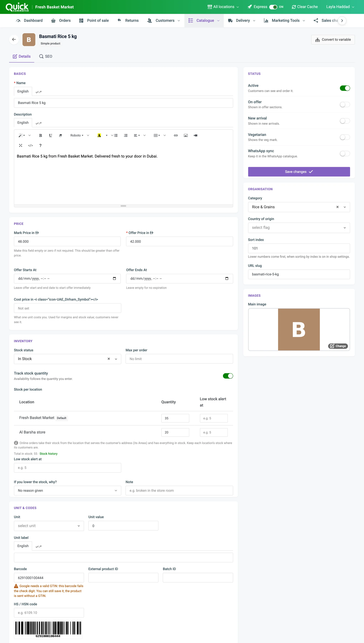The width and height of the screenshot is (364, 643).
Task: Click Convert to variable button
Action: pos(333,39)
